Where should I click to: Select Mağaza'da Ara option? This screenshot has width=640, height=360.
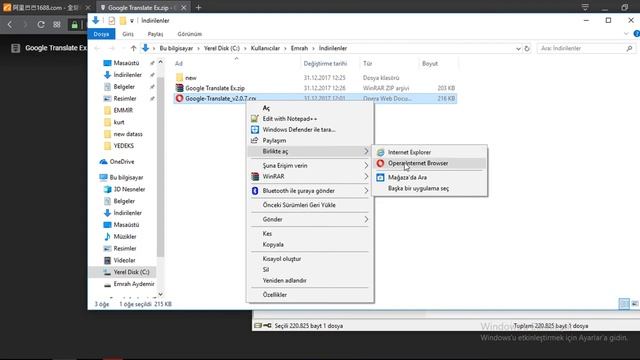click(429, 178)
